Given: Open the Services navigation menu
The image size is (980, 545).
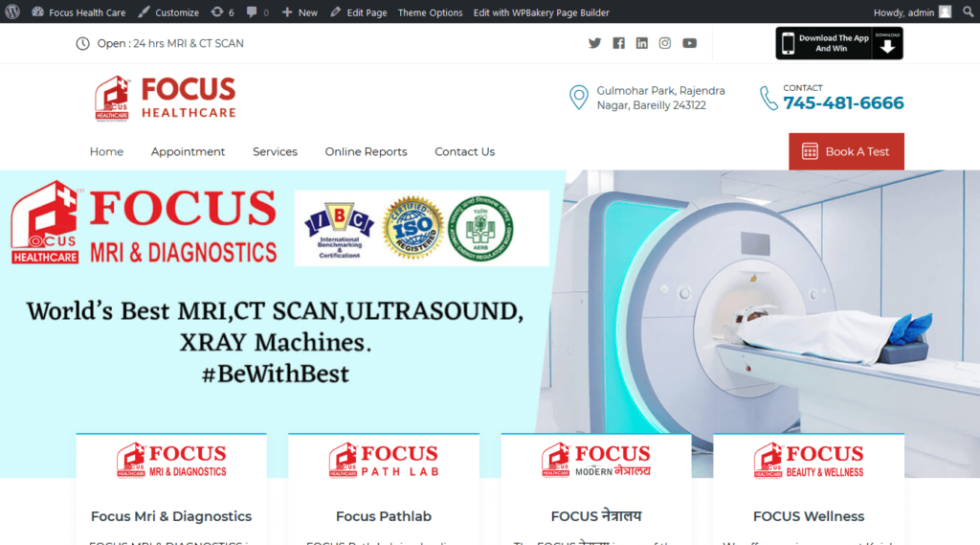Looking at the screenshot, I should pos(275,151).
